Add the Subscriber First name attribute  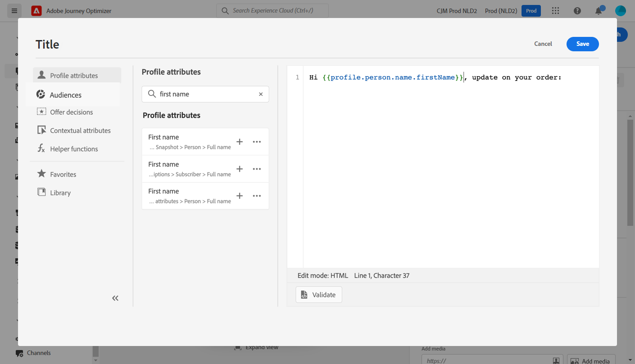click(240, 169)
